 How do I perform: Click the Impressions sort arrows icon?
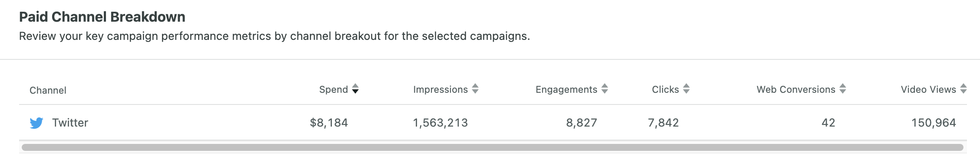pyautogui.click(x=475, y=89)
